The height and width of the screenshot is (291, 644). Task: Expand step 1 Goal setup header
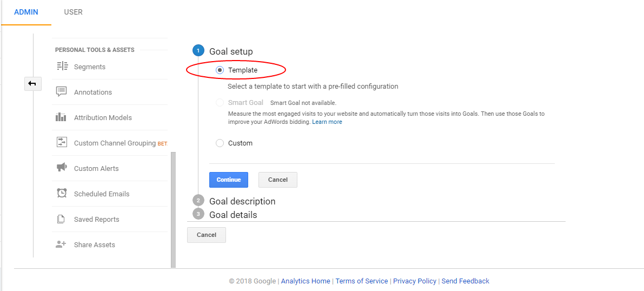point(231,51)
